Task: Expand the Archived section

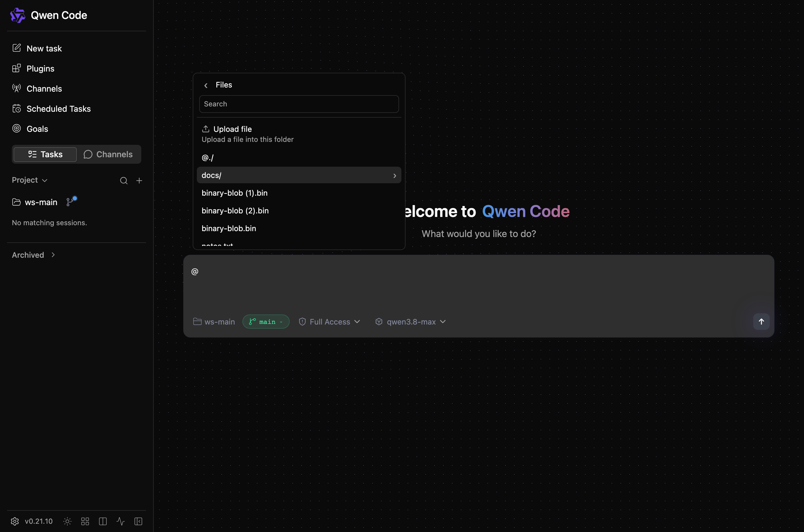Action: point(34,255)
